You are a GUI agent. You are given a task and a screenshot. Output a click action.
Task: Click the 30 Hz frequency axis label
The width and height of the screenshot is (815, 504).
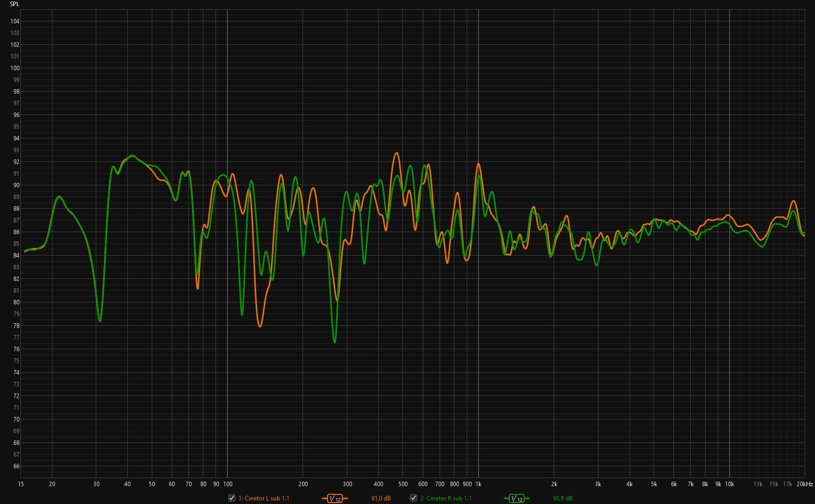(x=96, y=484)
